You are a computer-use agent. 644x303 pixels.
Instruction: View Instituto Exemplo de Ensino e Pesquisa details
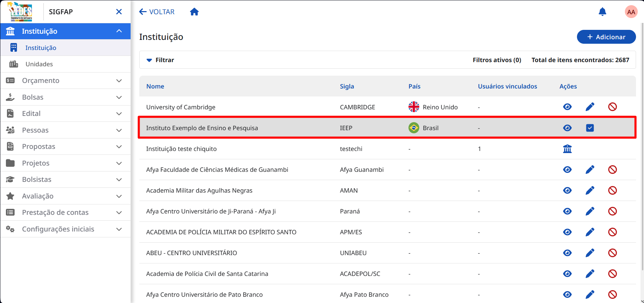[567, 128]
